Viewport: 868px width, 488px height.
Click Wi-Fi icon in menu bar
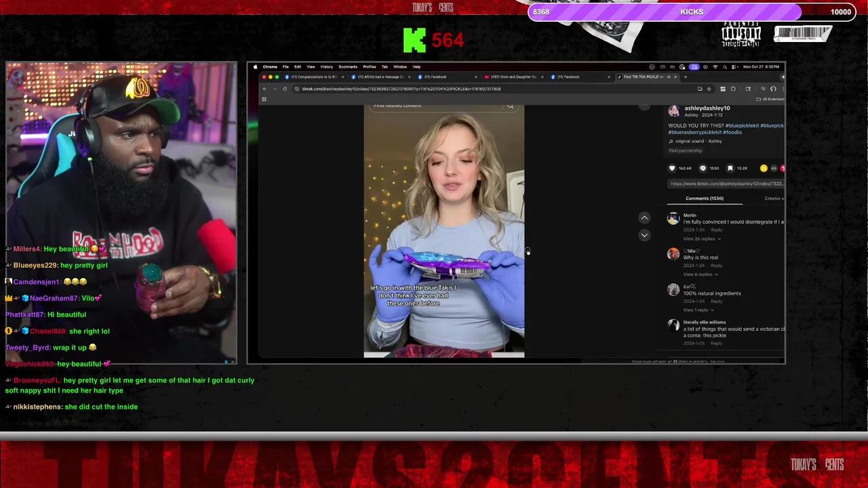pyautogui.click(x=715, y=66)
